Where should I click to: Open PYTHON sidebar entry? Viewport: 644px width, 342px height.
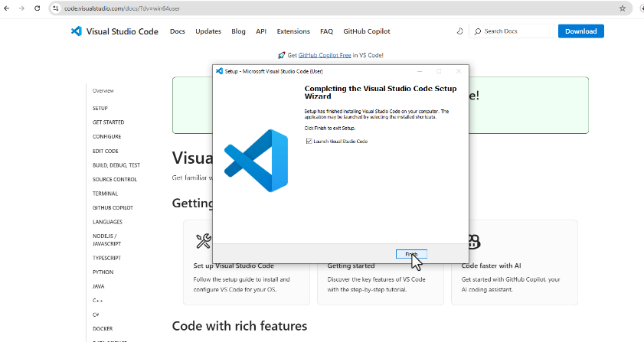click(103, 272)
